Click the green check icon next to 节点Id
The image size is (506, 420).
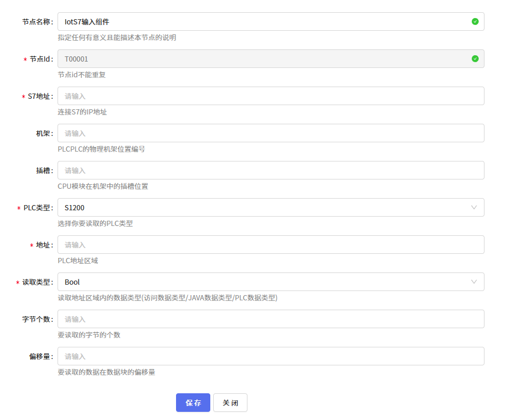click(x=475, y=59)
